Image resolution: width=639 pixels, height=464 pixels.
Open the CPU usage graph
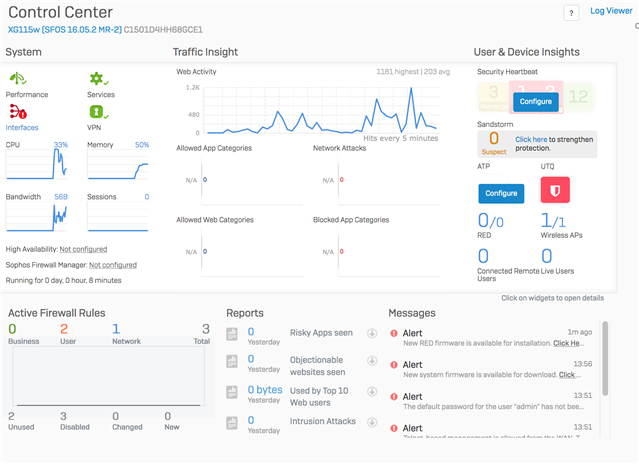[x=36, y=164]
